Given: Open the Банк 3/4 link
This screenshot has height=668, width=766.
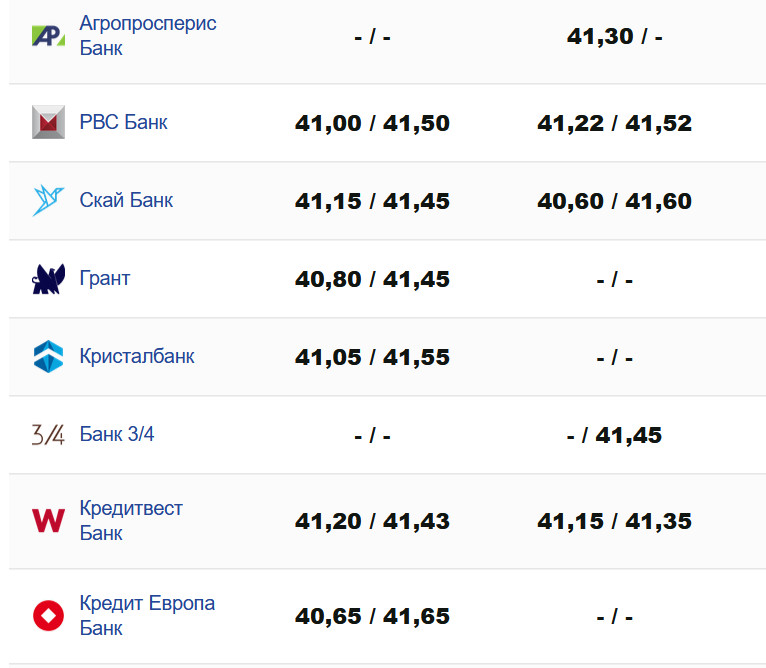Looking at the screenshot, I should [x=117, y=434].
